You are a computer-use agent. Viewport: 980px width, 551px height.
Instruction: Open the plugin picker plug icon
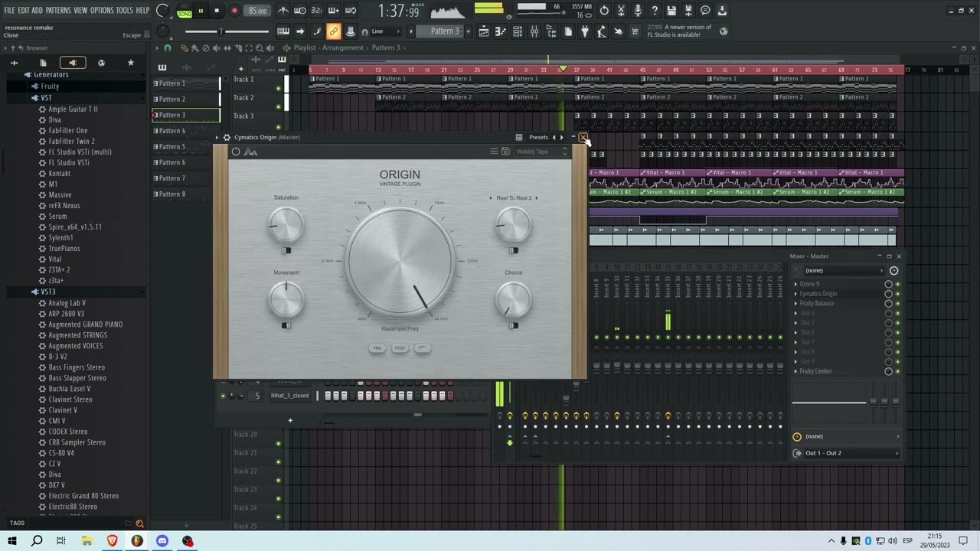(x=585, y=31)
